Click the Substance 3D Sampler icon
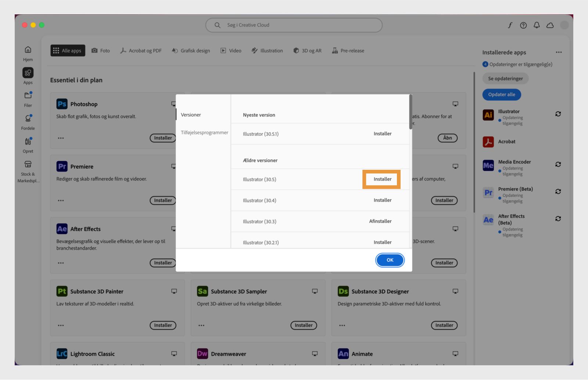The width and height of the screenshot is (588, 380). tap(202, 291)
